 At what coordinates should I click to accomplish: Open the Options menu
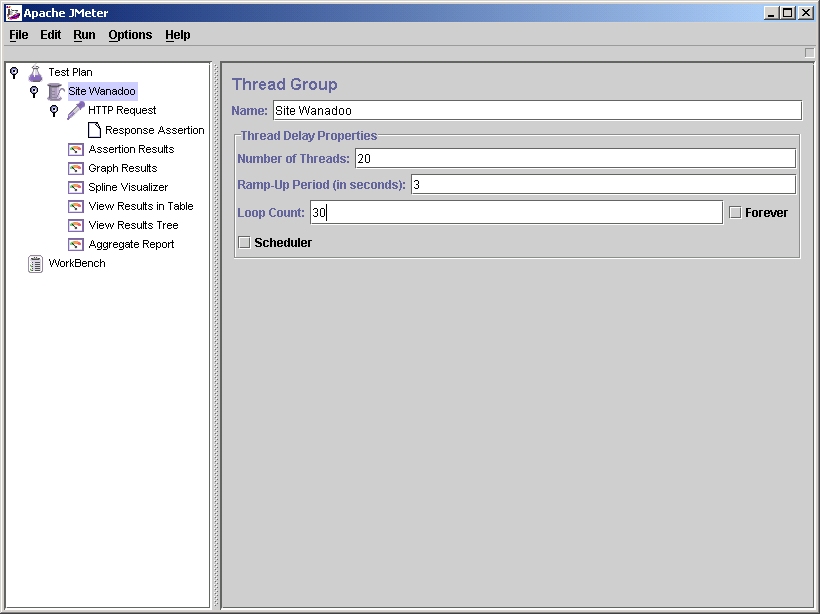[130, 35]
